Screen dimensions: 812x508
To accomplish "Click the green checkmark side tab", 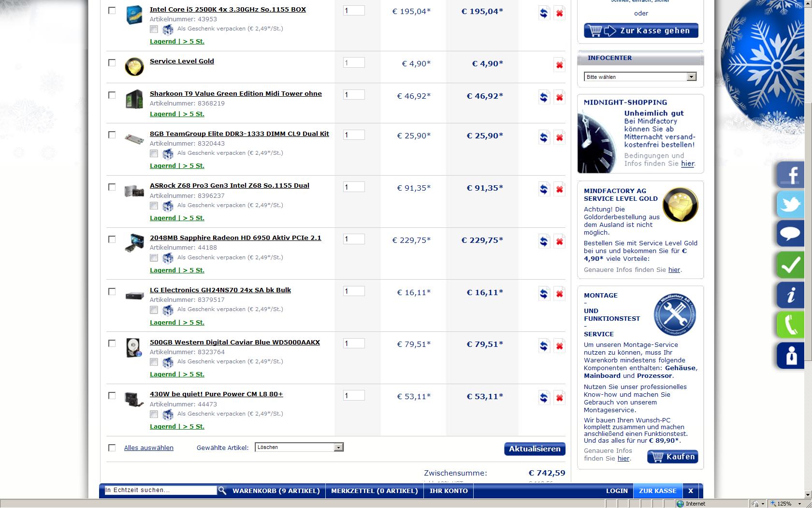I will point(790,265).
